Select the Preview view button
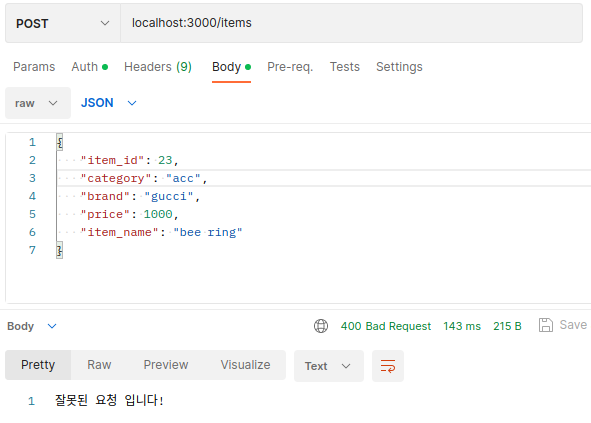 click(166, 365)
